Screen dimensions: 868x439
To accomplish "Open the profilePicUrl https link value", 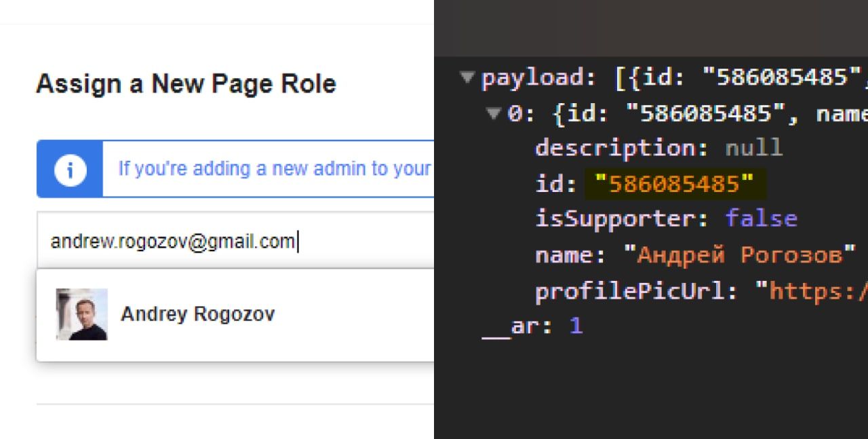I will point(811,291).
